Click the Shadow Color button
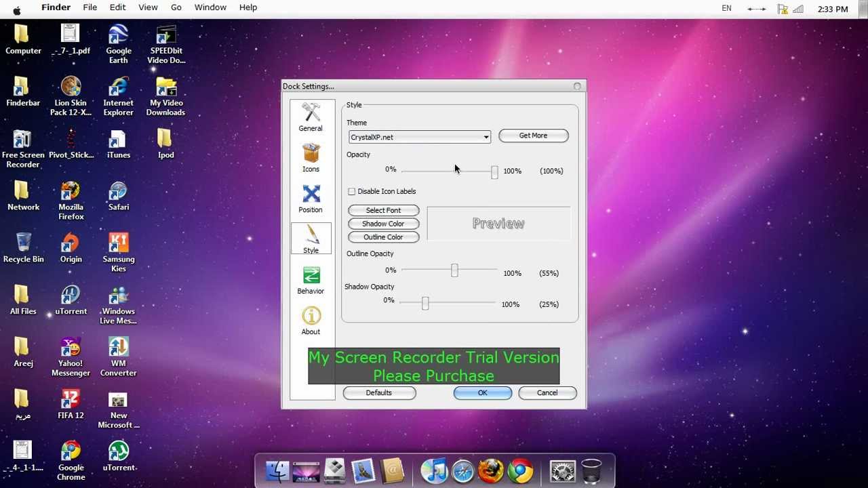This screenshot has width=868, height=488. [383, 224]
